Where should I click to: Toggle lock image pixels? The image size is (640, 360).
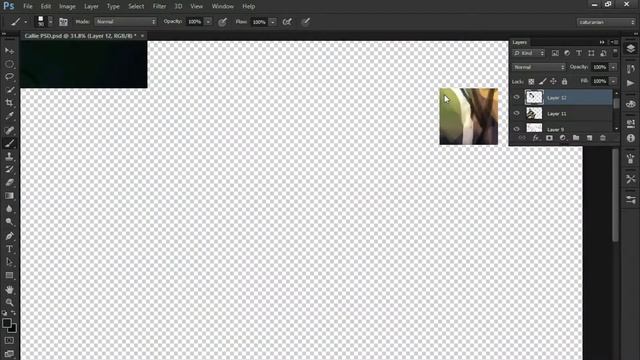click(x=542, y=82)
